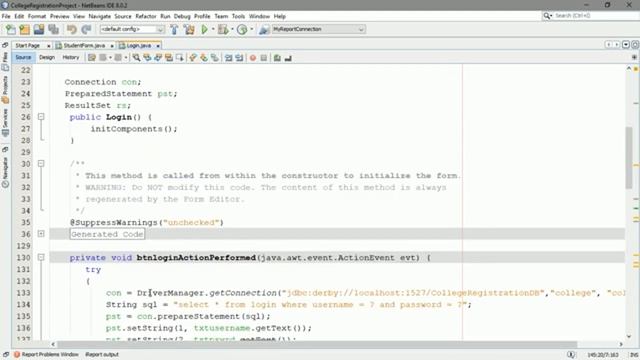
Task: Open the default config dropdown
Action: (132, 29)
